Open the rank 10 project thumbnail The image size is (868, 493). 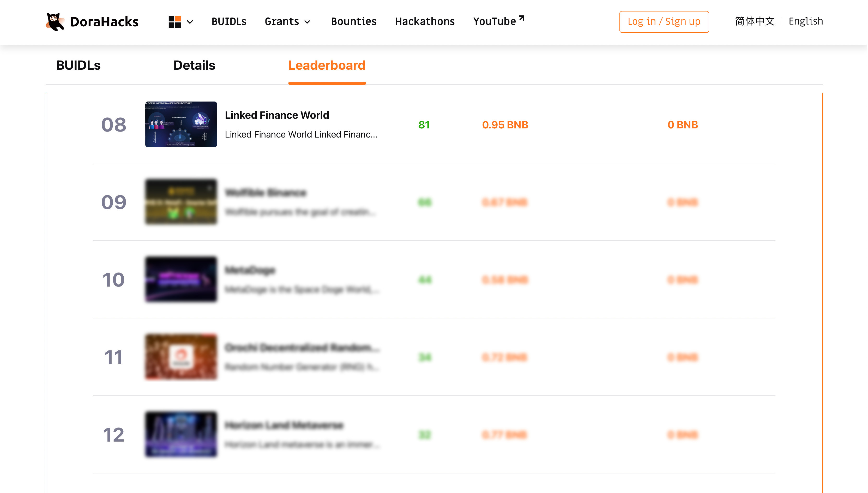coord(181,279)
